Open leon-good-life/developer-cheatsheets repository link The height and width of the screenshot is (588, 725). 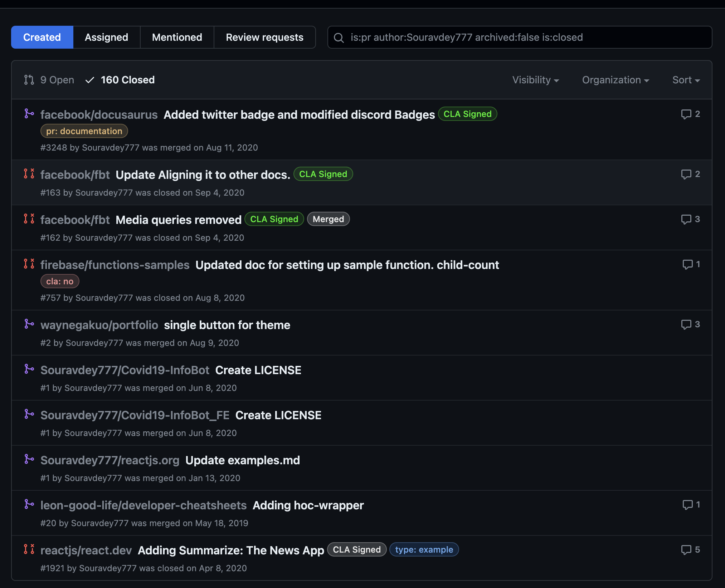[x=143, y=505]
